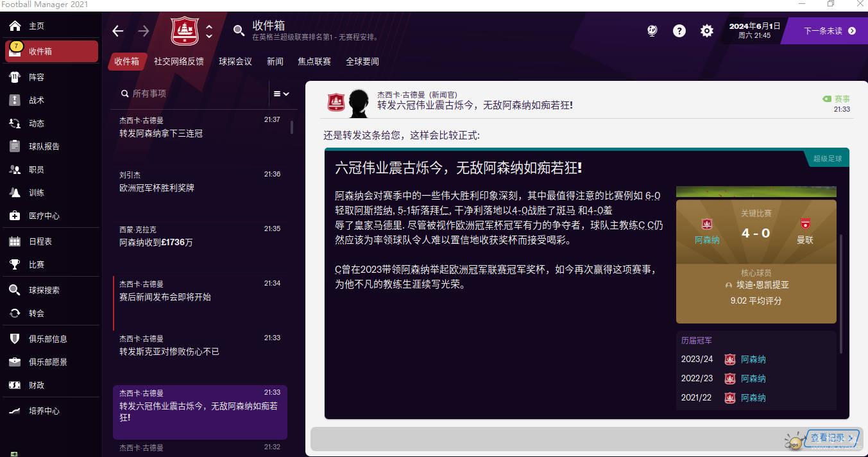Open the 训练 training cone icon
Viewport: 868px width, 457px height.
point(15,193)
